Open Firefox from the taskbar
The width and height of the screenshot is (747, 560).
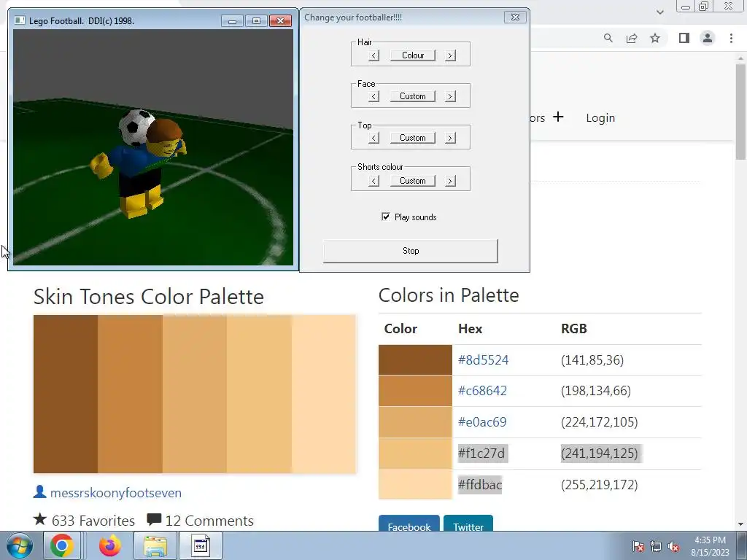pos(110,545)
